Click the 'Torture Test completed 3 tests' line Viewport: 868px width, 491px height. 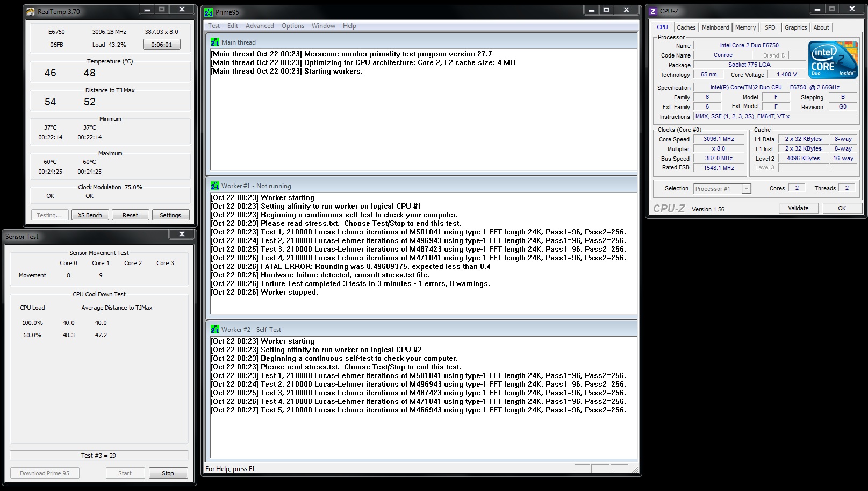[x=350, y=283]
